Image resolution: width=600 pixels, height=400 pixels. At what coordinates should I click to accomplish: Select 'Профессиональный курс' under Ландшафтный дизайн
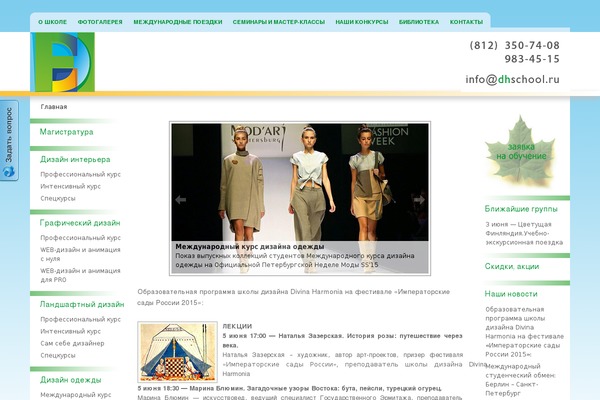(80, 319)
